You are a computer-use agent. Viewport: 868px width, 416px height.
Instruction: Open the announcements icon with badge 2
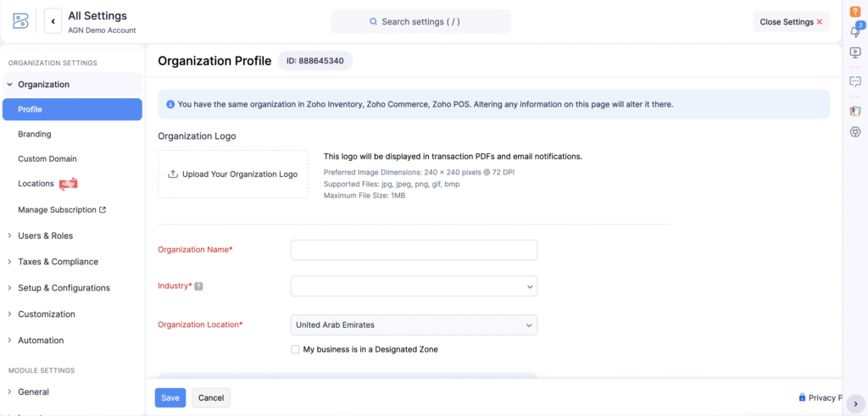pos(855,31)
